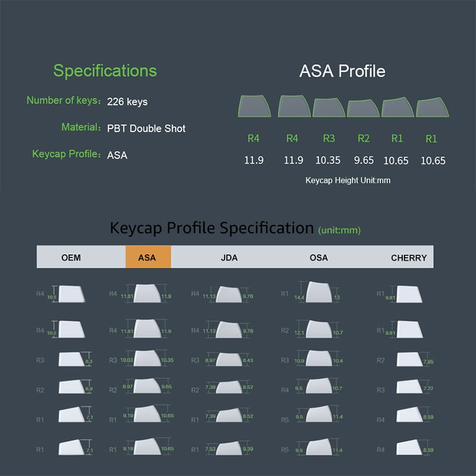Screen dimensions: 476x476
Task: Switch to the CHERRY profile tab
Action: [x=409, y=258]
